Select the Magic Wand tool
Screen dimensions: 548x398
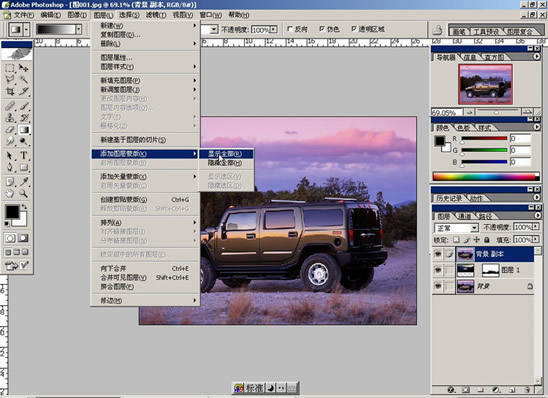coord(23,79)
